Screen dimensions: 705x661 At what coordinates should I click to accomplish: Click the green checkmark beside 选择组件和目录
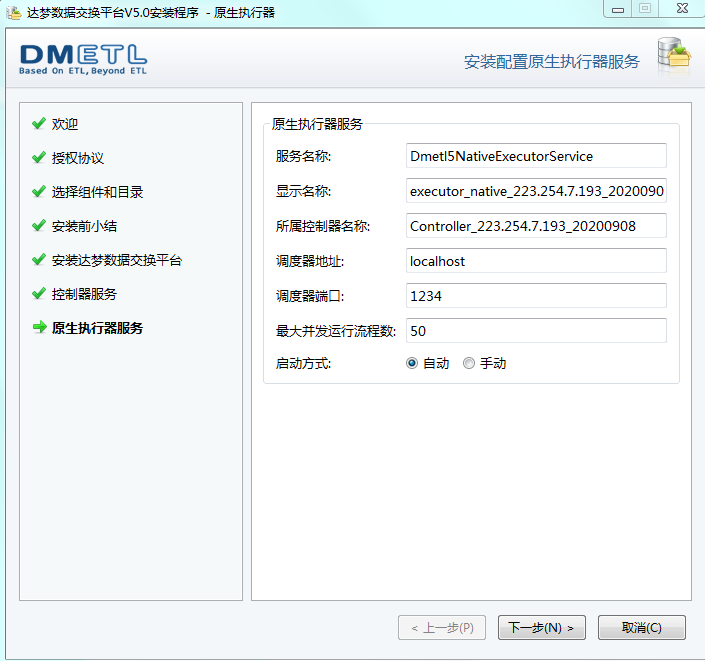[x=39, y=192]
